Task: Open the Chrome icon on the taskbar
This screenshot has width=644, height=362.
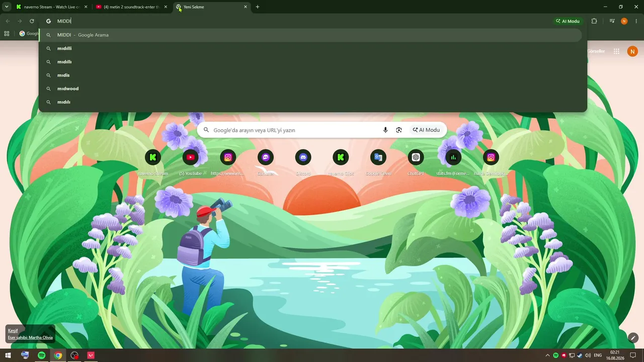Action: pyautogui.click(x=58, y=355)
